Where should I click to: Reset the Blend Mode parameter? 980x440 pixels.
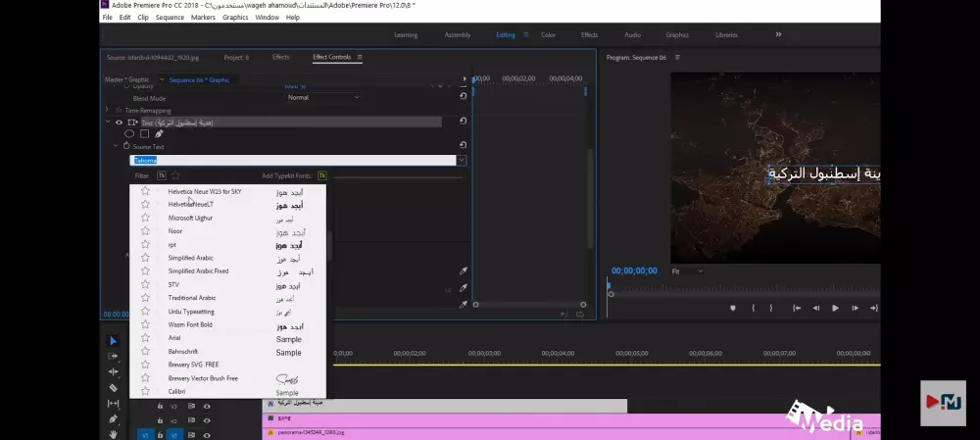(x=463, y=97)
